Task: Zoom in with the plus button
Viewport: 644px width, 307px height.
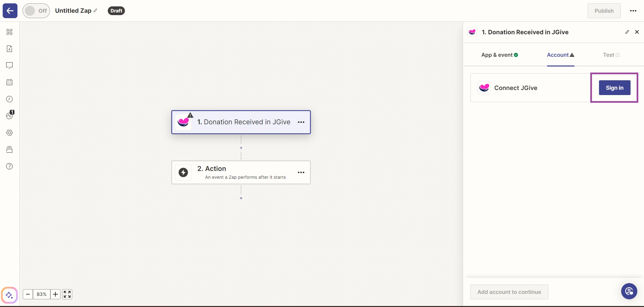Action: (x=55, y=294)
